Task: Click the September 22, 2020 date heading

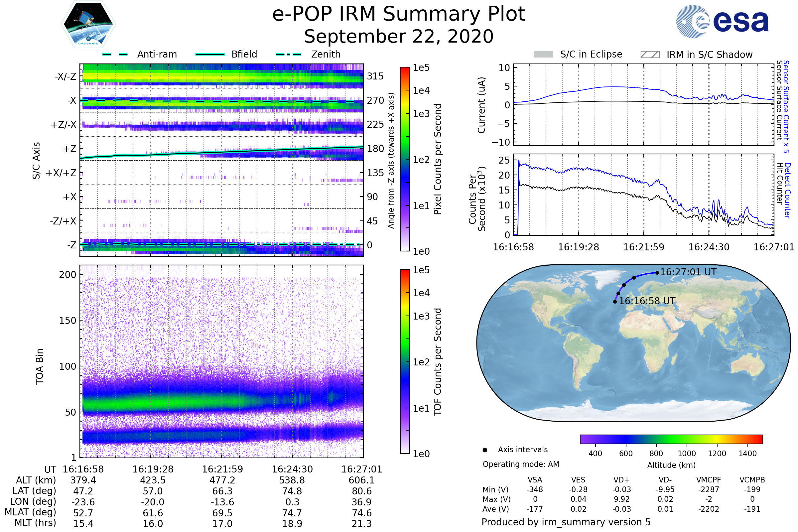Action: coord(399,37)
